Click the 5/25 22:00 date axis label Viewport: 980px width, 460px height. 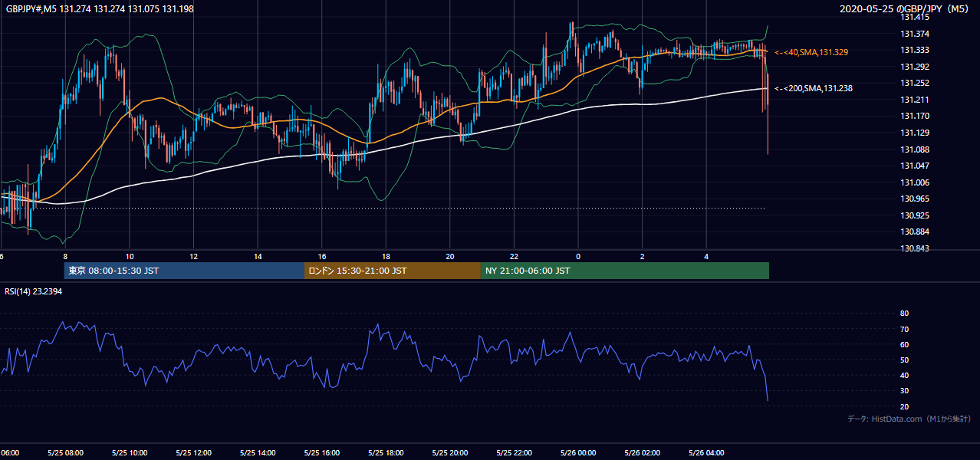pyautogui.click(x=514, y=453)
